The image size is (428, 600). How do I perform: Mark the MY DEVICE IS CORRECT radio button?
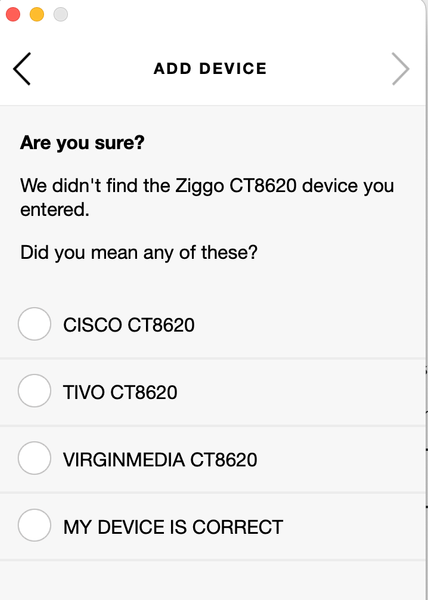coord(34,525)
